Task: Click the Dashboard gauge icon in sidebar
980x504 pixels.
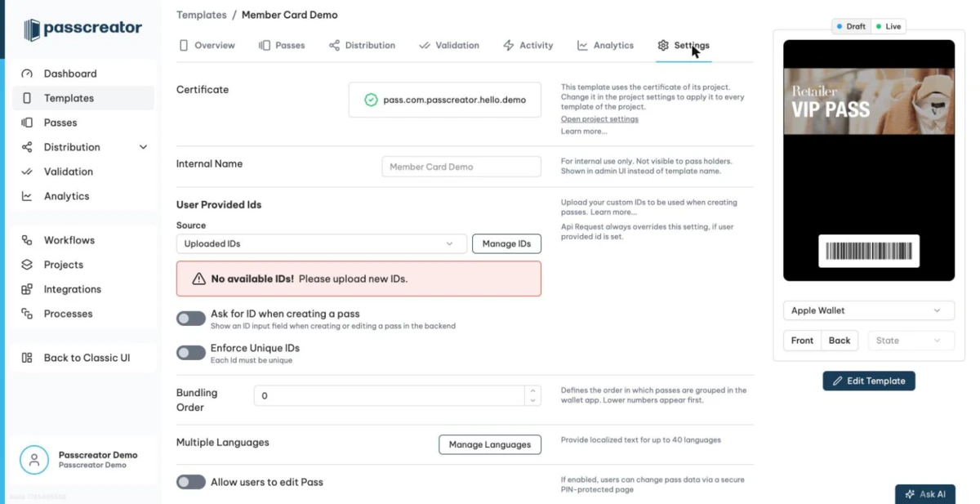Action: click(27, 74)
